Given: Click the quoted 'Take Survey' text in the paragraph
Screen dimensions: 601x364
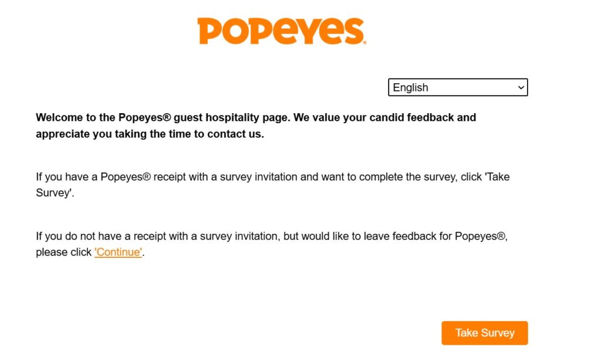Looking at the screenshot, I should tap(497, 176).
